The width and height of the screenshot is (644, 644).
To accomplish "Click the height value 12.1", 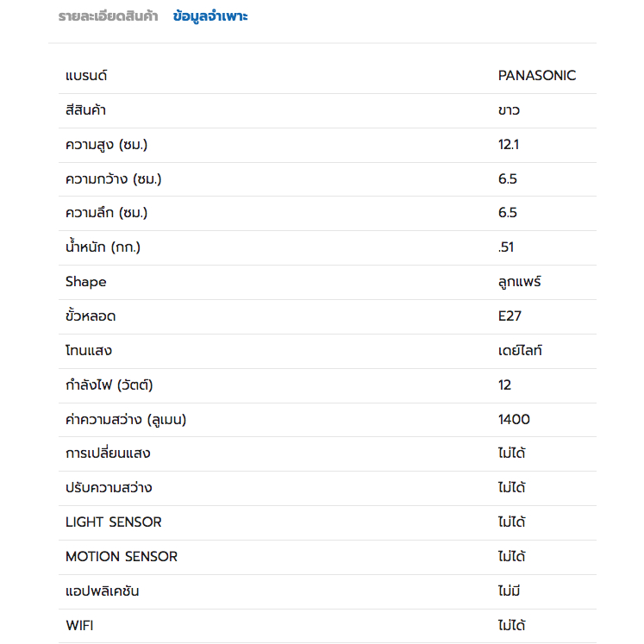I will [509, 145].
